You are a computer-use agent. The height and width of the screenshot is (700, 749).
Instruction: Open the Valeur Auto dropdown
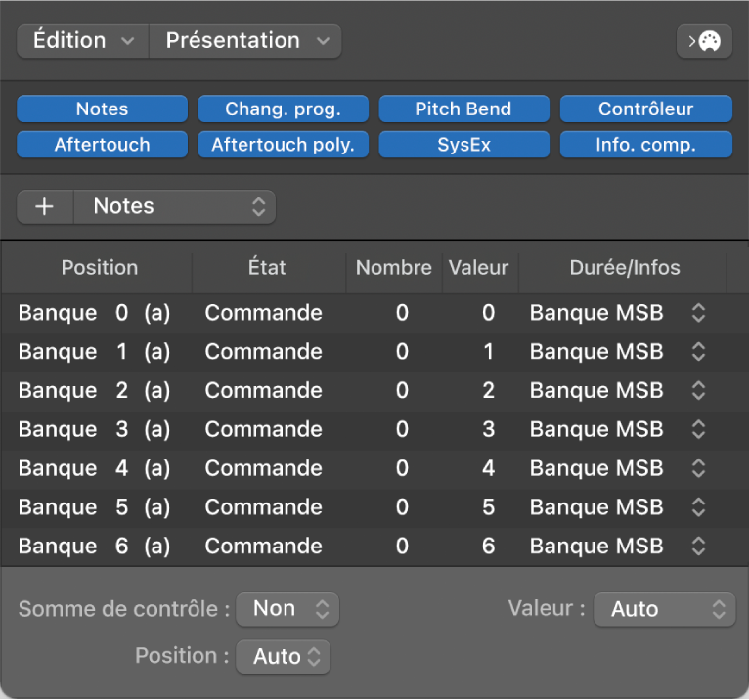(x=664, y=609)
